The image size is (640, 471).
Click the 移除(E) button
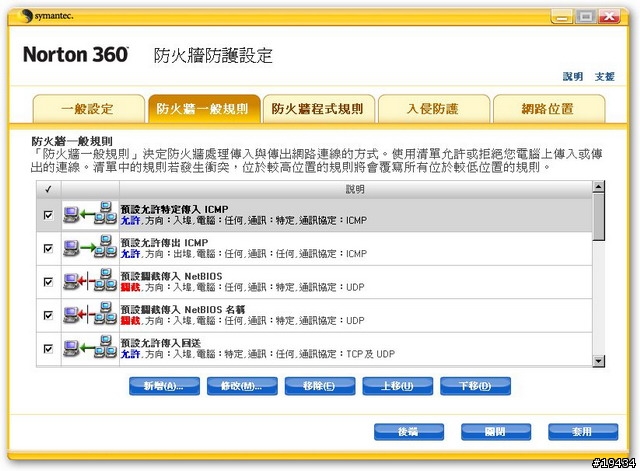(320, 386)
